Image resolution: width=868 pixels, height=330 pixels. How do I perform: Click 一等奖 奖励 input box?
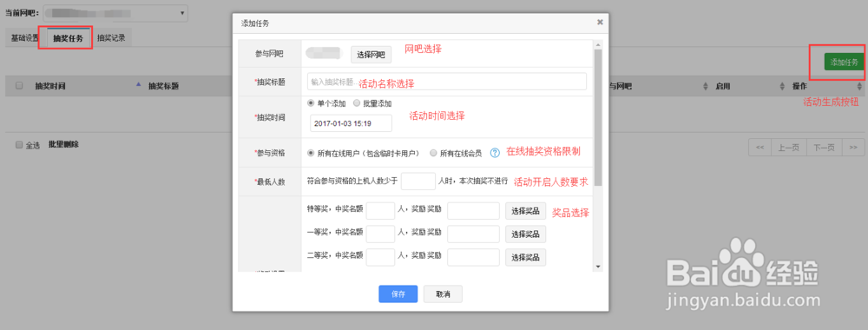coord(473,234)
